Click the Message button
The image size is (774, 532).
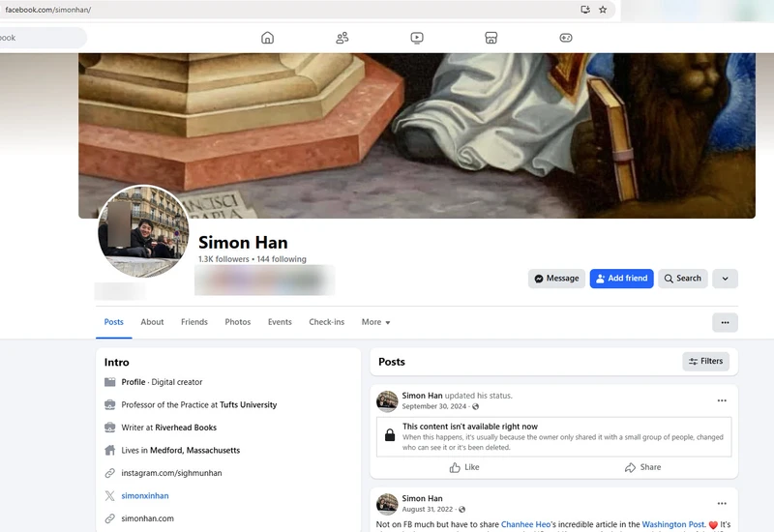click(557, 279)
